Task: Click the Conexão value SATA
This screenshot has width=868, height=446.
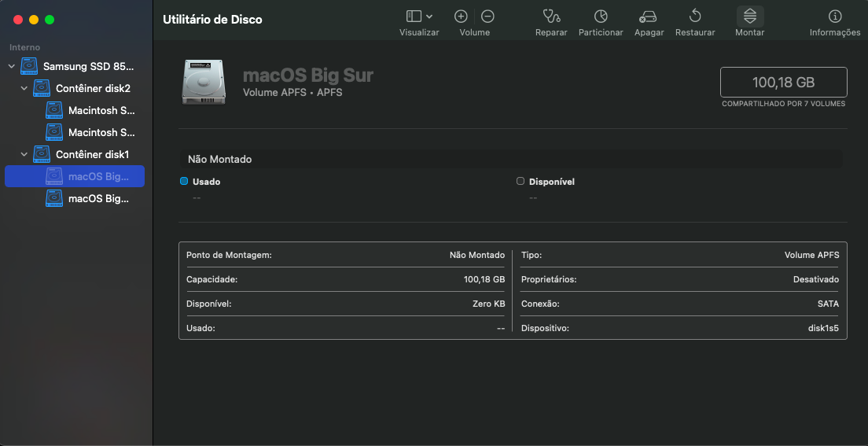Action: tap(828, 304)
